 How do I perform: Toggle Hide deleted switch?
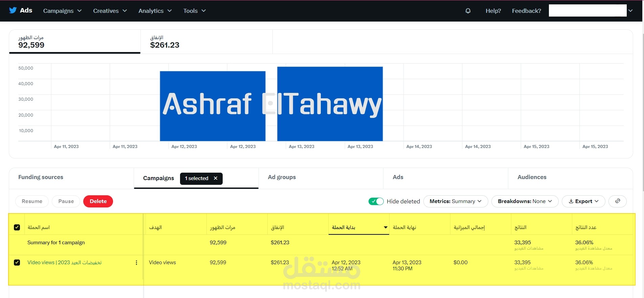376,201
